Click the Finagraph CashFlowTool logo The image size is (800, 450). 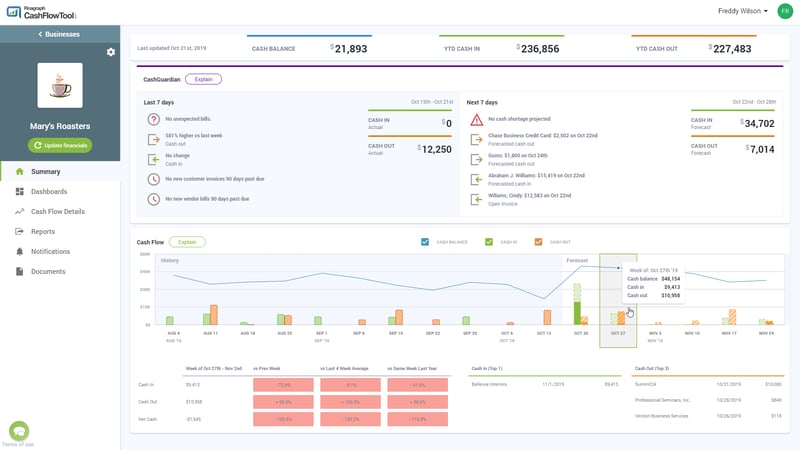click(41, 12)
